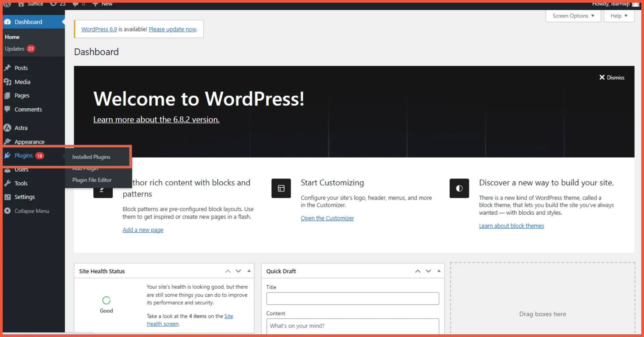Open the Help dropdown
This screenshot has height=337, width=644.
(619, 16)
